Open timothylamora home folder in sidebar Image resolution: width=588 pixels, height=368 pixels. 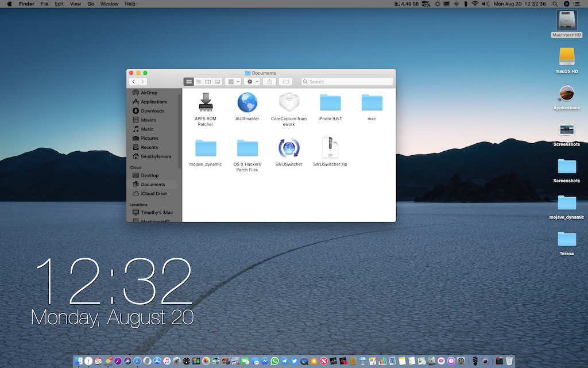[x=153, y=156]
